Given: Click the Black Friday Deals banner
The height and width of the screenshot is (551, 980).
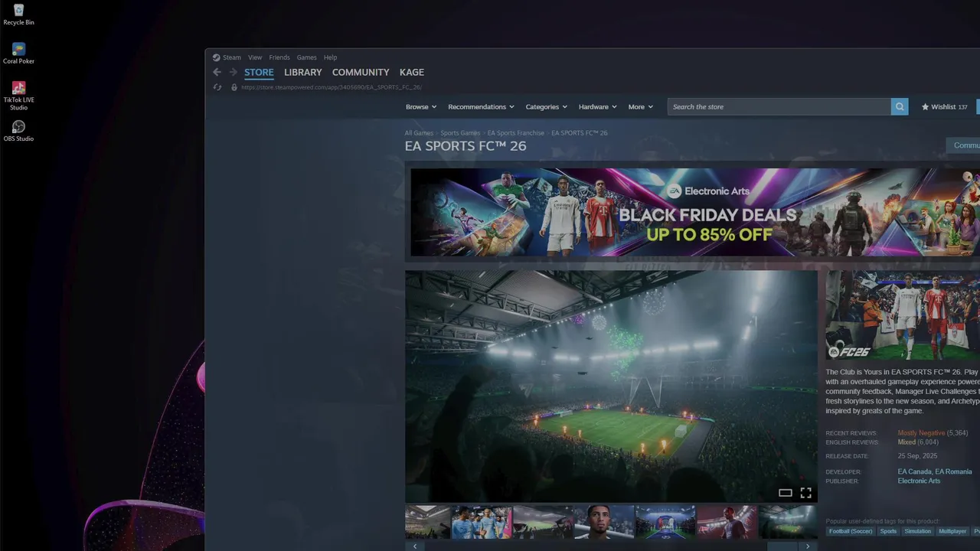Looking at the screenshot, I should pyautogui.click(x=695, y=212).
